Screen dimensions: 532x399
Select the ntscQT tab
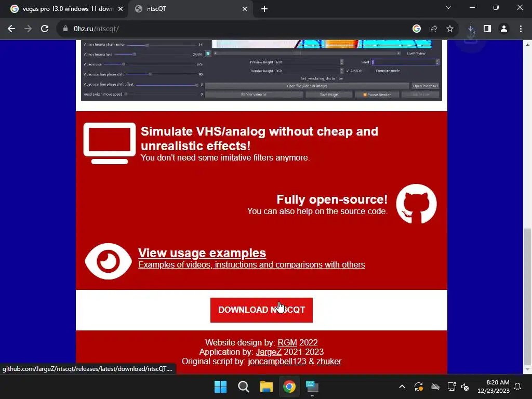tap(191, 9)
